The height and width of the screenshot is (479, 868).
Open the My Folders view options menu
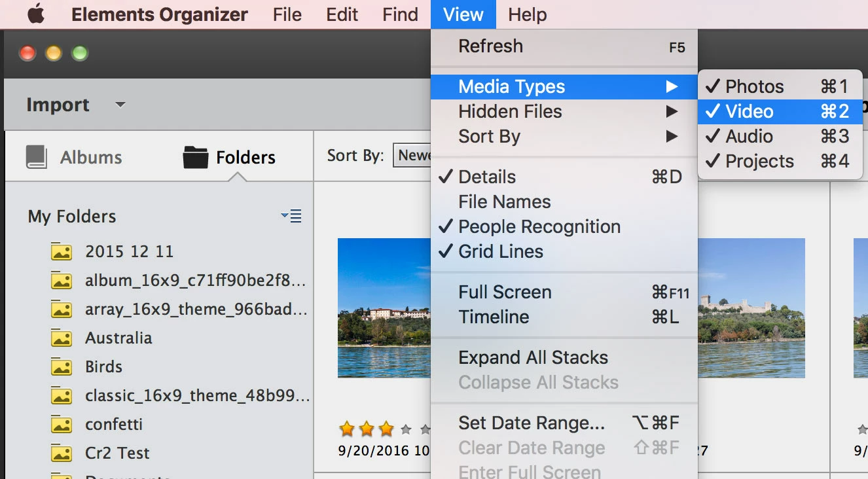(291, 216)
